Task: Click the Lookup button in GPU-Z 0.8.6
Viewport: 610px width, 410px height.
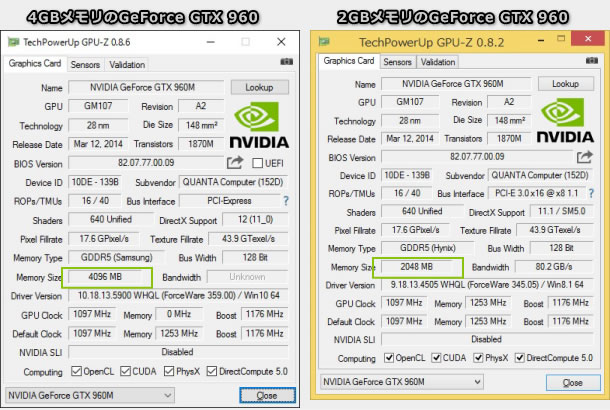Action: coord(259,87)
